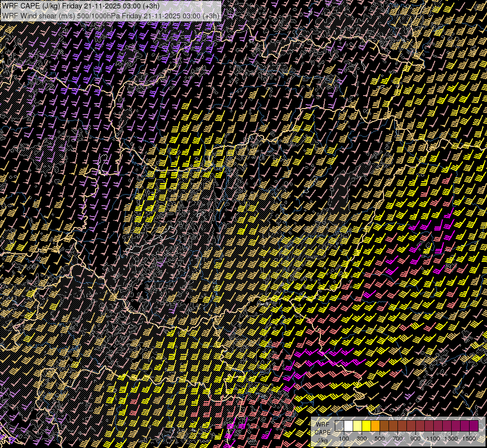
Task: Click the legend value 1500
Action: 469,439
